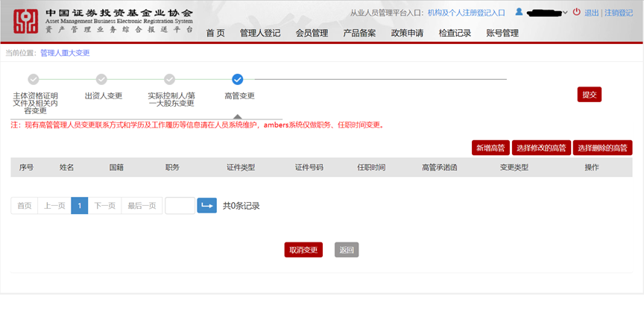Click the 变更类型 column header

point(514,167)
